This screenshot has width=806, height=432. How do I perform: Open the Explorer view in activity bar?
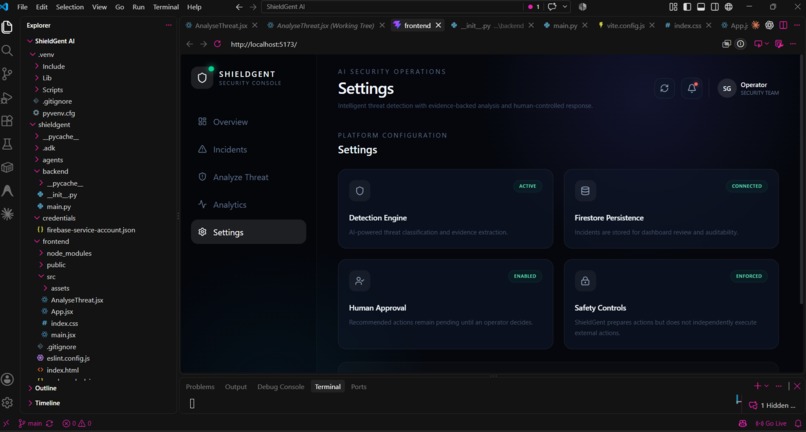coord(7,27)
